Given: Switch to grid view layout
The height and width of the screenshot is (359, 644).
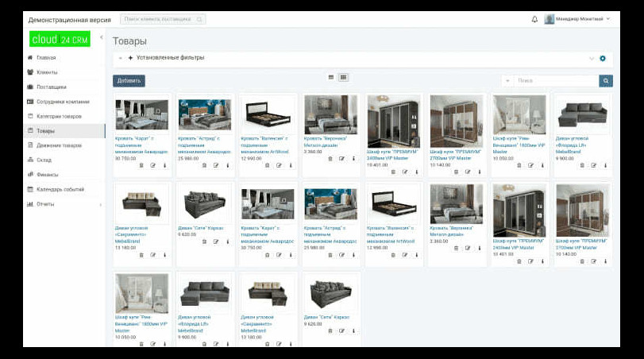Looking at the screenshot, I should (x=343, y=77).
